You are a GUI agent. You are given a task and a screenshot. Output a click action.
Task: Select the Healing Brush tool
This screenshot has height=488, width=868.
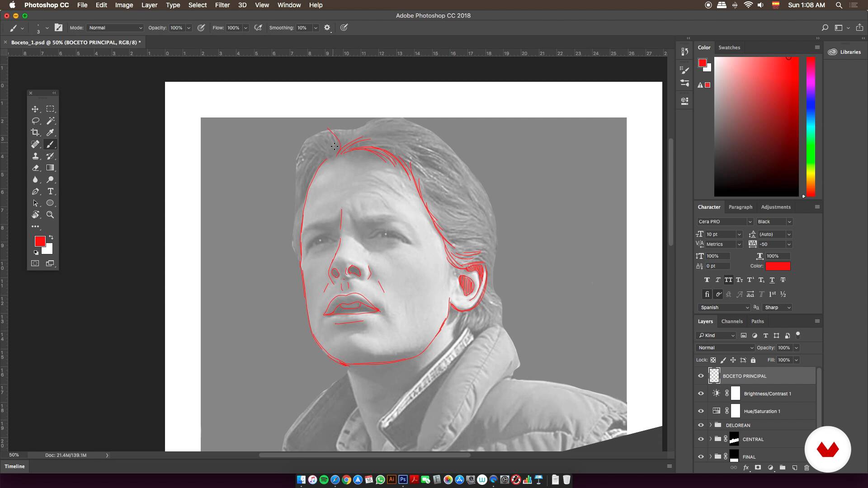35,144
